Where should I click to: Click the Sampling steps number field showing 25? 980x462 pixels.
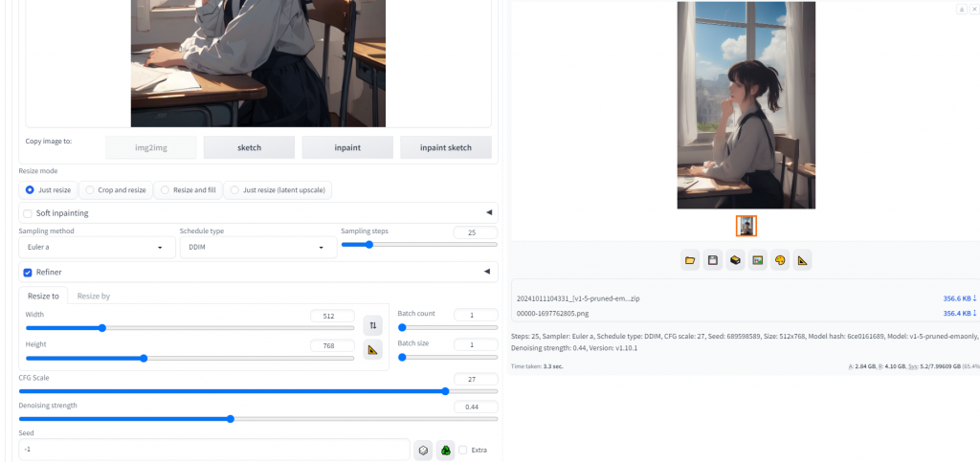(476, 232)
